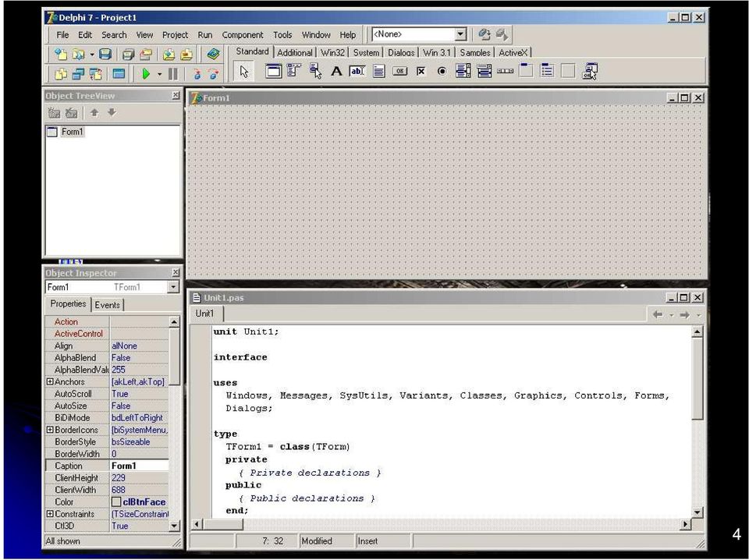Open the File menu
Image resolution: width=749 pixels, height=560 pixels.
coord(62,35)
